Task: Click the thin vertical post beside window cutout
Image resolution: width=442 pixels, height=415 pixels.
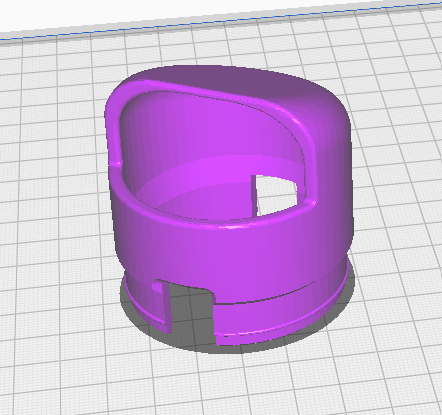Action: coord(254,195)
